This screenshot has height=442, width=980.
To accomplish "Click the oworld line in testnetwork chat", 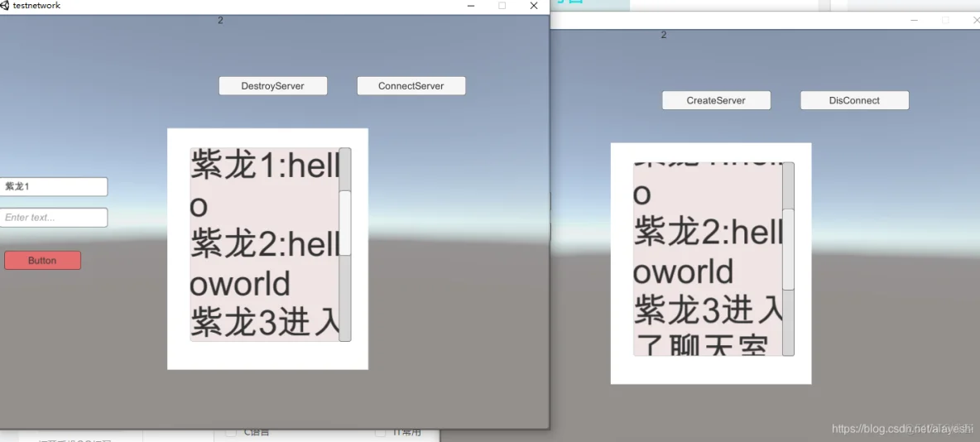I will (240, 284).
